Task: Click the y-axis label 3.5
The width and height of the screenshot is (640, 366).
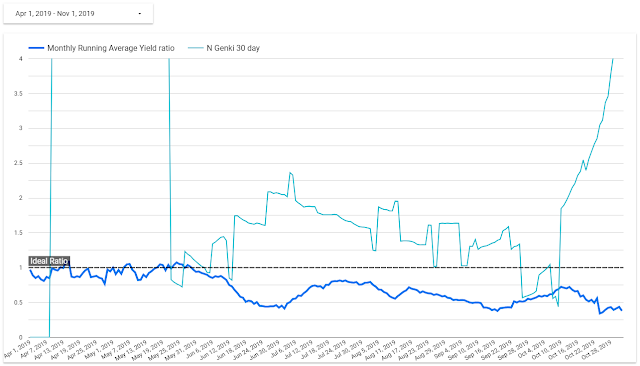Action: (18, 93)
